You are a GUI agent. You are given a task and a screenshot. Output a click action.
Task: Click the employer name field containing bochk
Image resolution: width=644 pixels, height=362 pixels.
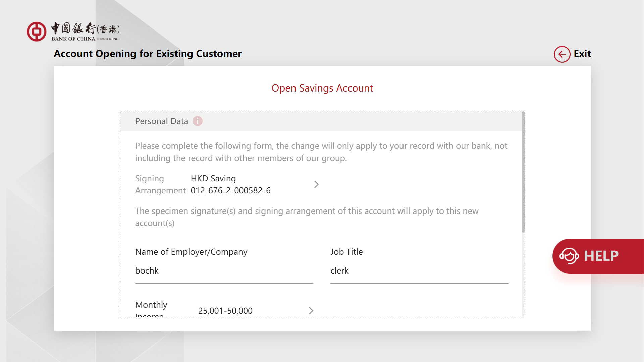(x=224, y=271)
